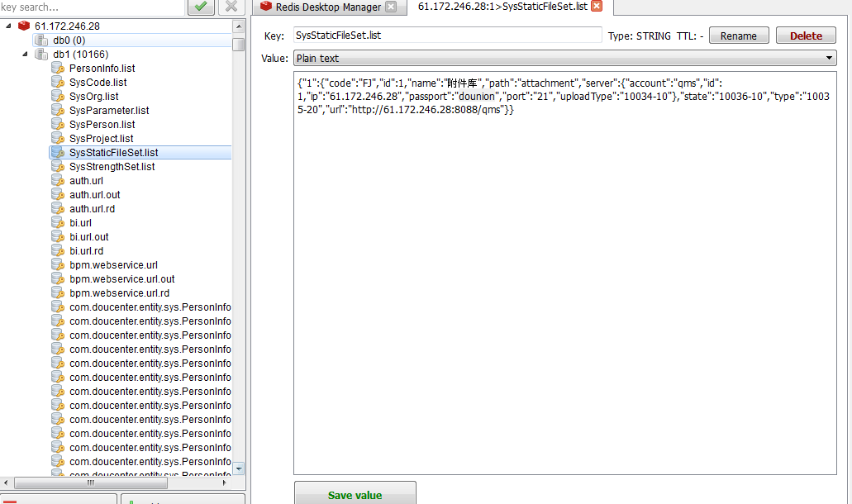Open the SysStrengthSet.list key

pyautogui.click(x=112, y=167)
